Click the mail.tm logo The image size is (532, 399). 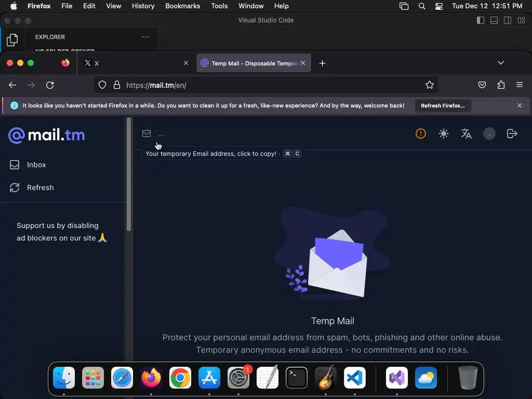46,135
